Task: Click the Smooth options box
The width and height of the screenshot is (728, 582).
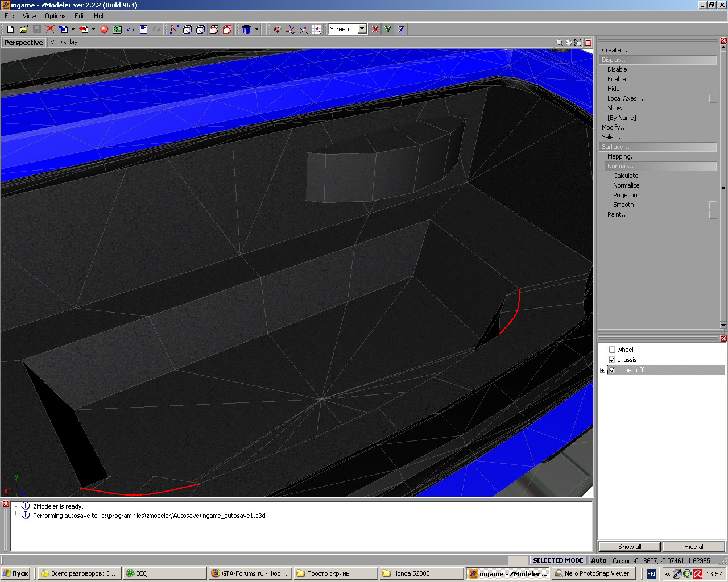Action: (713, 205)
